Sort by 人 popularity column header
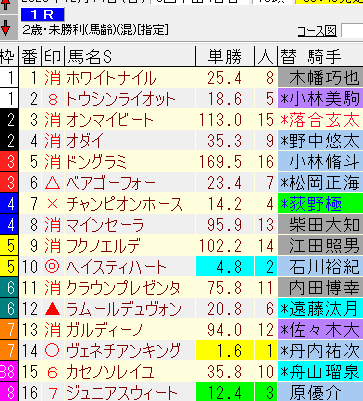 pyautogui.click(x=266, y=57)
